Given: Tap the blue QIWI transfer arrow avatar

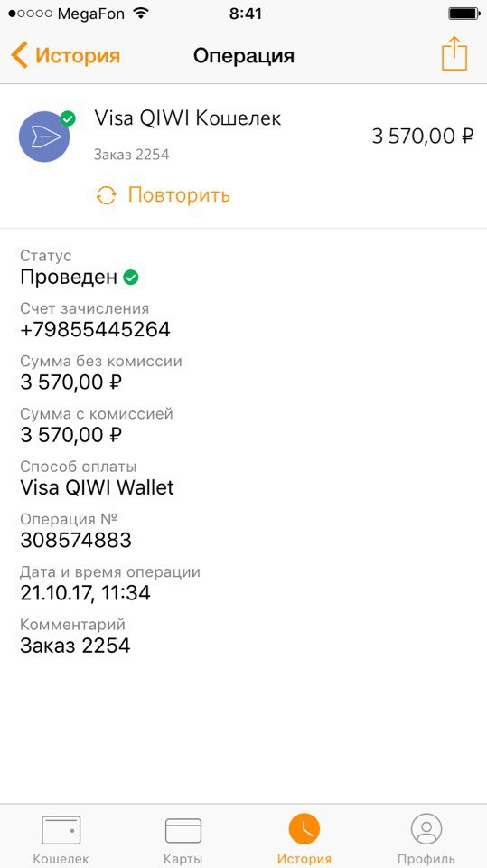Looking at the screenshot, I should [x=44, y=137].
